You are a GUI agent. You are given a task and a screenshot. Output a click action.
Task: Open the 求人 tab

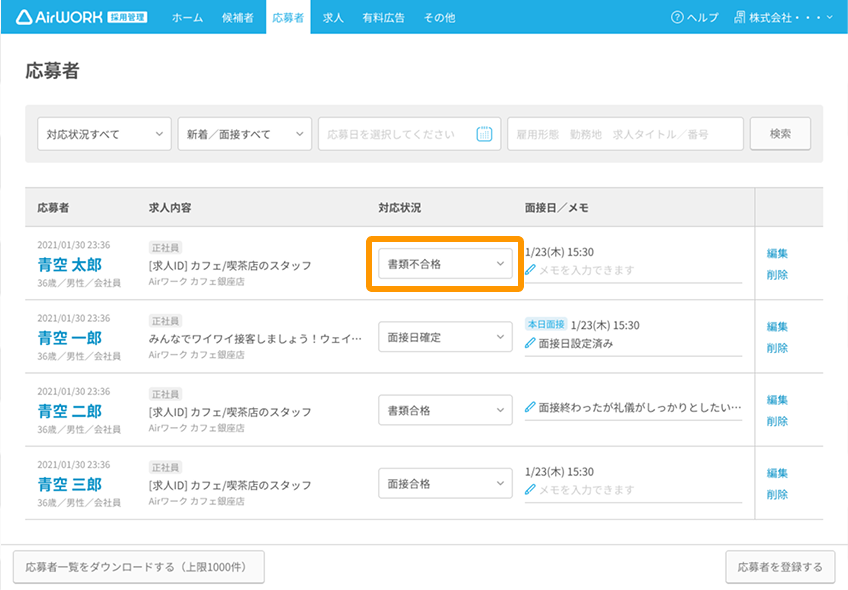pyautogui.click(x=333, y=18)
